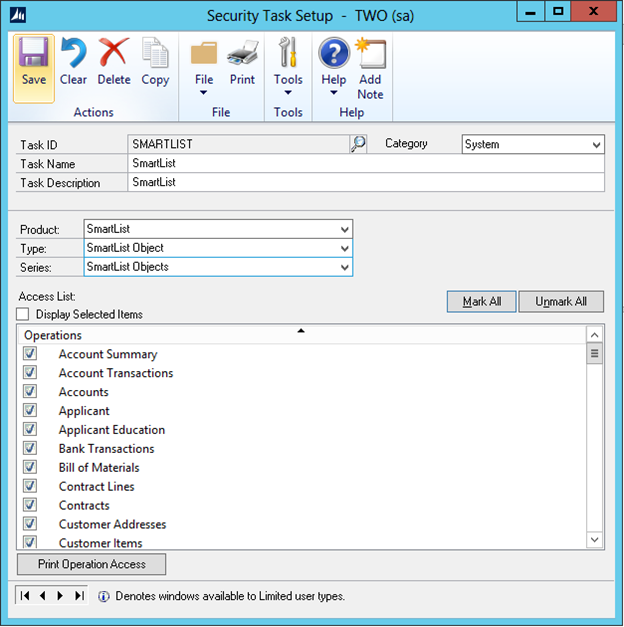Click the Access List scrollbar thumb

[x=594, y=353]
